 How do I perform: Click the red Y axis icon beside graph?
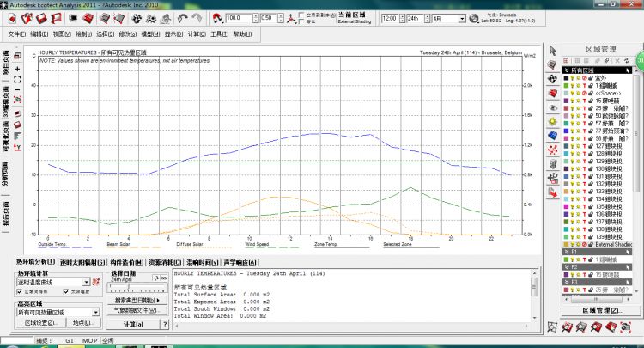tap(17, 147)
